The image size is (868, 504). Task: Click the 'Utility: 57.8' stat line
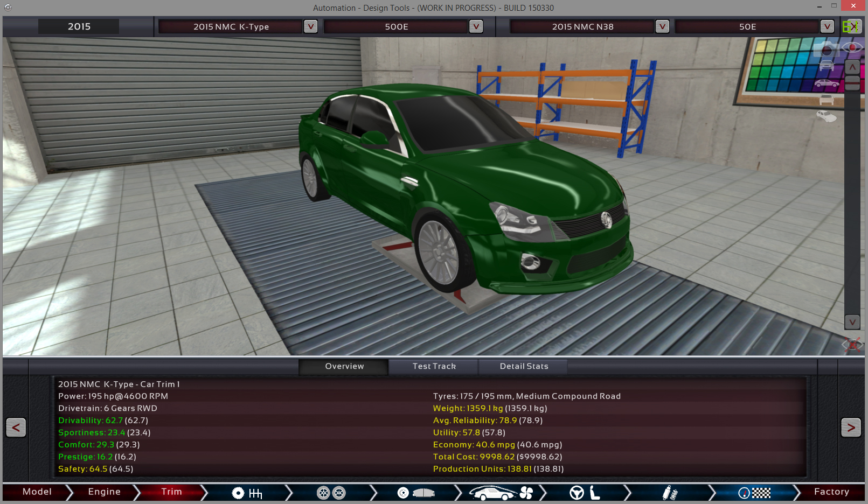(x=469, y=432)
